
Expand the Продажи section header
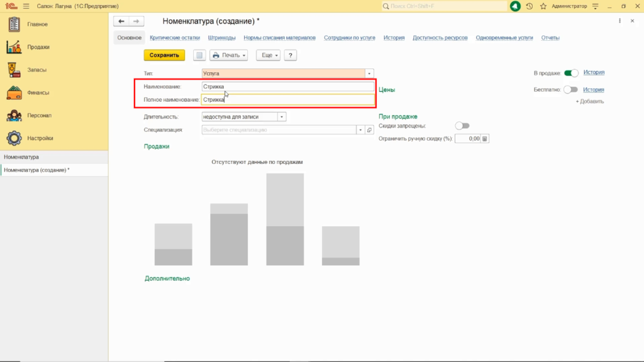(157, 146)
